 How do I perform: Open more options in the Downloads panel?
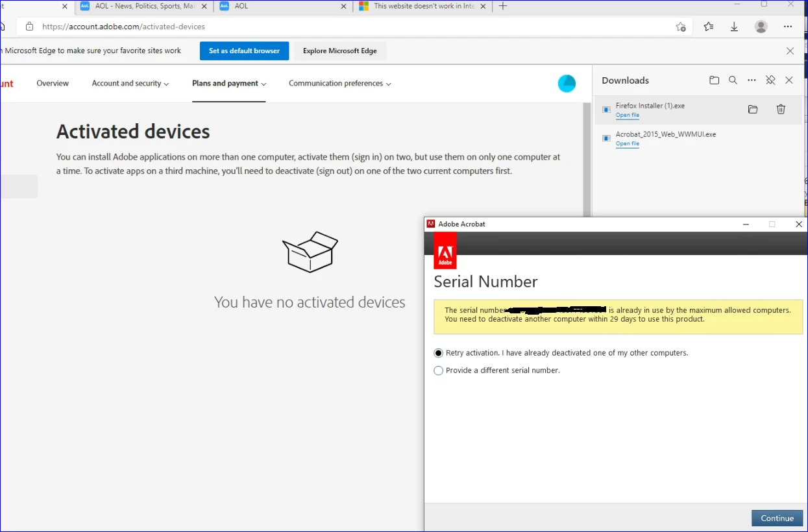[x=752, y=80]
